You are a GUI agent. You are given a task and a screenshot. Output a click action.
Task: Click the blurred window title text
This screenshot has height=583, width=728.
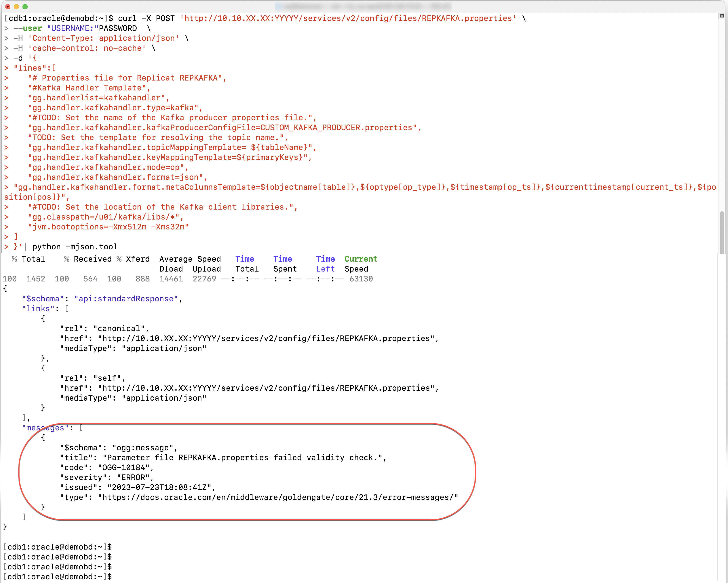[363, 6]
